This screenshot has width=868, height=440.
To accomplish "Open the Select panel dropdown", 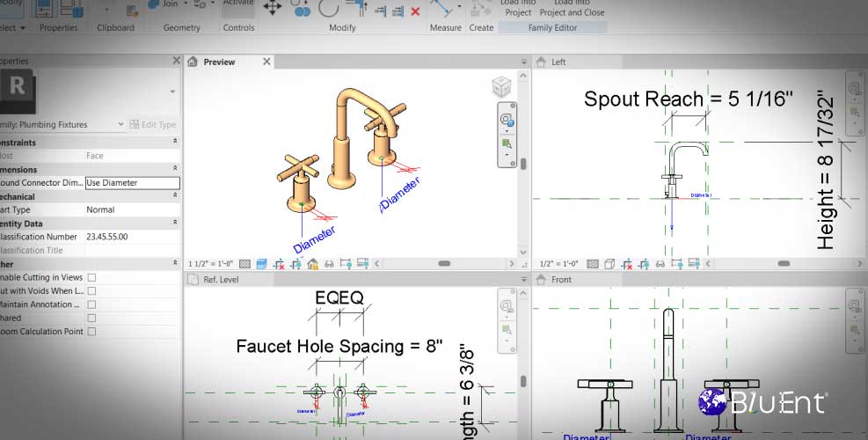I will click(23, 27).
